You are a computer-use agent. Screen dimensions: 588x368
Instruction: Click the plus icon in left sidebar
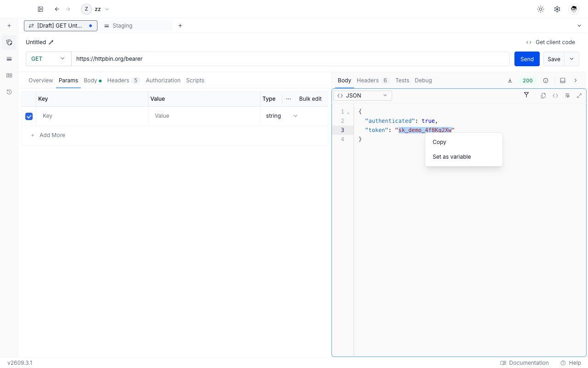9,26
